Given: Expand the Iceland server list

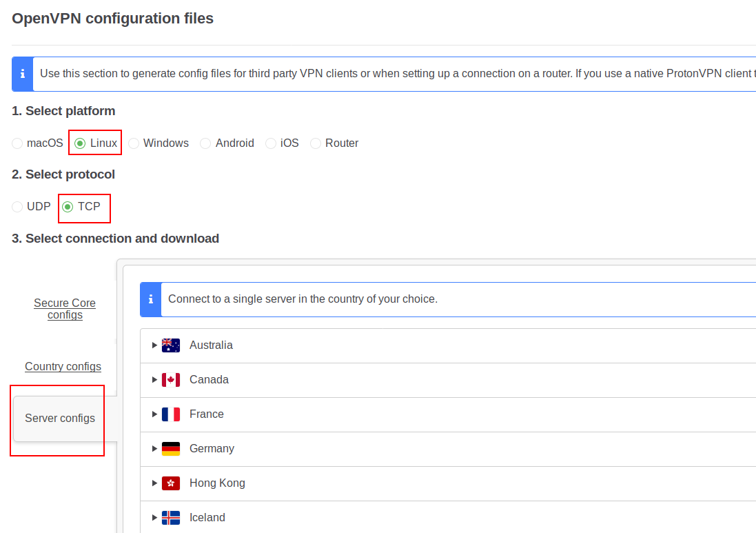Looking at the screenshot, I should (x=154, y=518).
